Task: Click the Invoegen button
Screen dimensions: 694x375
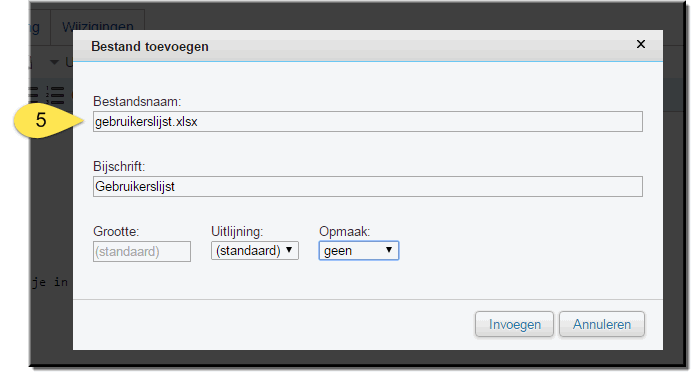Action: 514,325
